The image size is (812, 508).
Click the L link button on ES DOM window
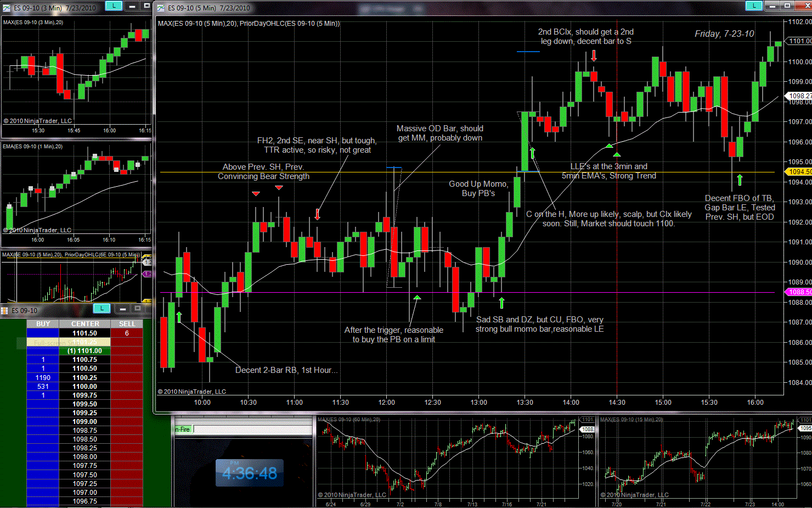click(x=101, y=309)
